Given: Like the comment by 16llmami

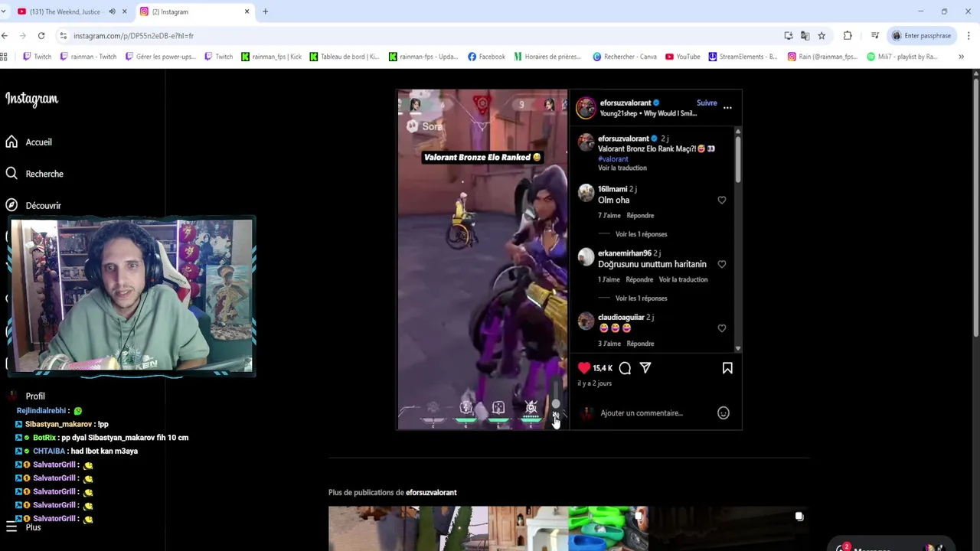Looking at the screenshot, I should pyautogui.click(x=722, y=200).
